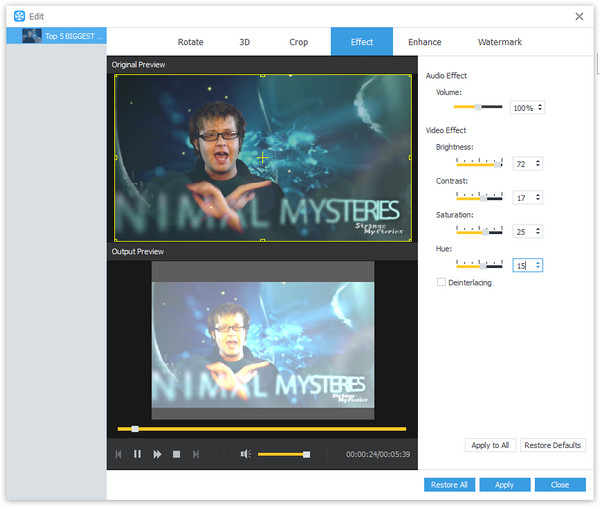This screenshot has height=507, width=600.
Task: Switch to the Rotate tab
Action: (x=190, y=42)
